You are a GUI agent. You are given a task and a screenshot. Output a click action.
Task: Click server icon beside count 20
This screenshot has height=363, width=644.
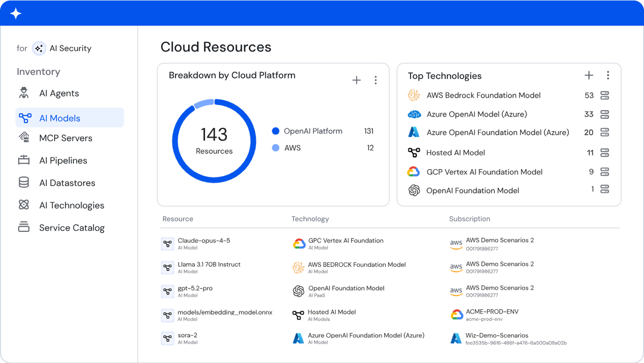605,133
